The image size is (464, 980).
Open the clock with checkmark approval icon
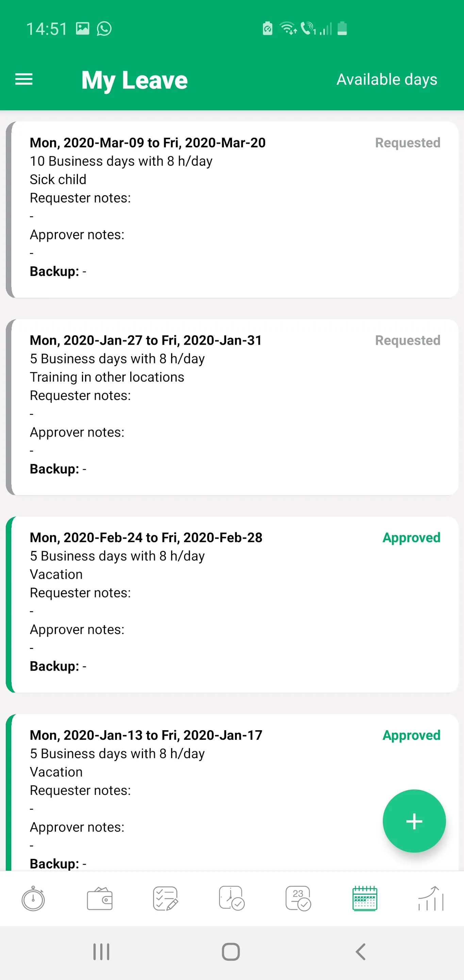pyautogui.click(x=232, y=899)
